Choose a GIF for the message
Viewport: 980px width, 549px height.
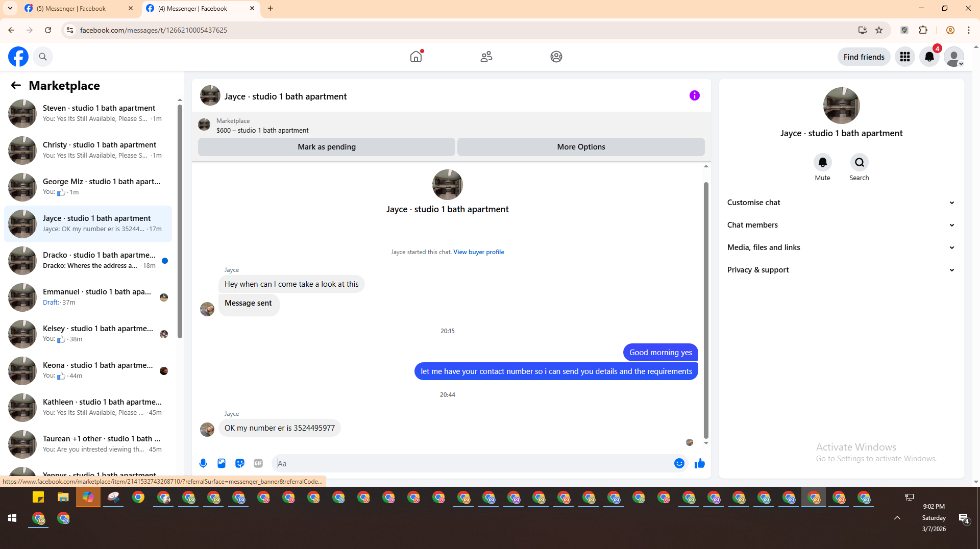[x=258, y=463]
